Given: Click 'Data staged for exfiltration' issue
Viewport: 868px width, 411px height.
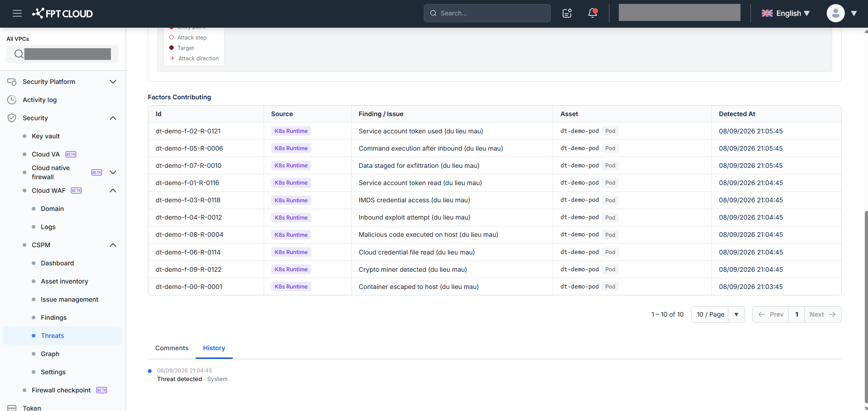Looking at the screenshot, I should coord(419,166).
